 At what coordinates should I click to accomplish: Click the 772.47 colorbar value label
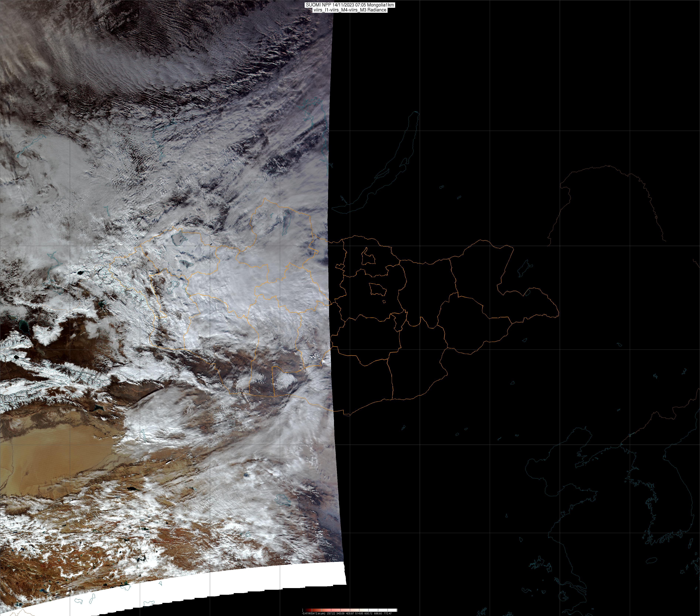(388, 613)
